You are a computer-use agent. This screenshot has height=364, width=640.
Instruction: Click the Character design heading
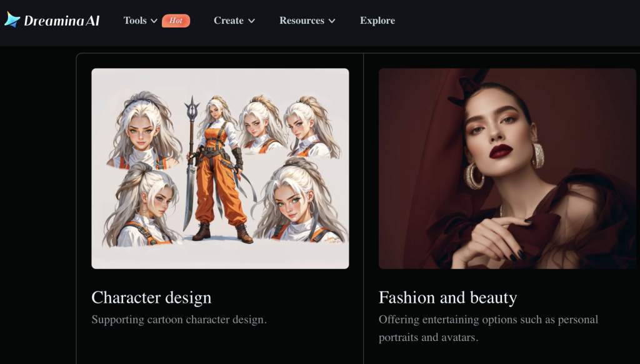tap(151, 297)
